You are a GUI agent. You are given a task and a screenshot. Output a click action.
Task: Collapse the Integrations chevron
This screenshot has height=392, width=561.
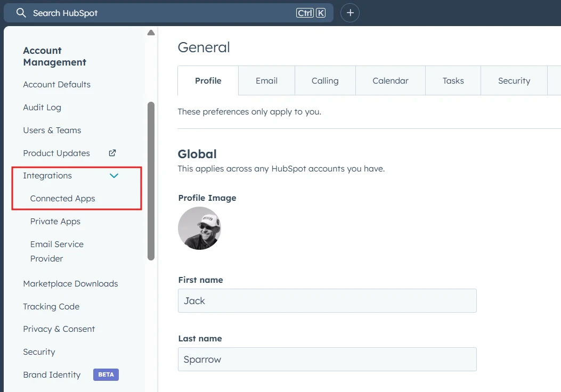(114, 176)
